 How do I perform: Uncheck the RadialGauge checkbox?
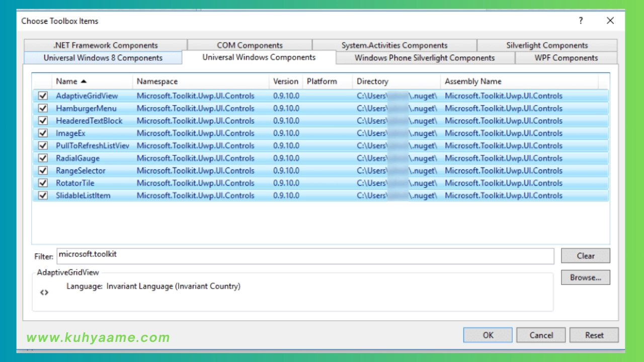(x=43, y=158)
